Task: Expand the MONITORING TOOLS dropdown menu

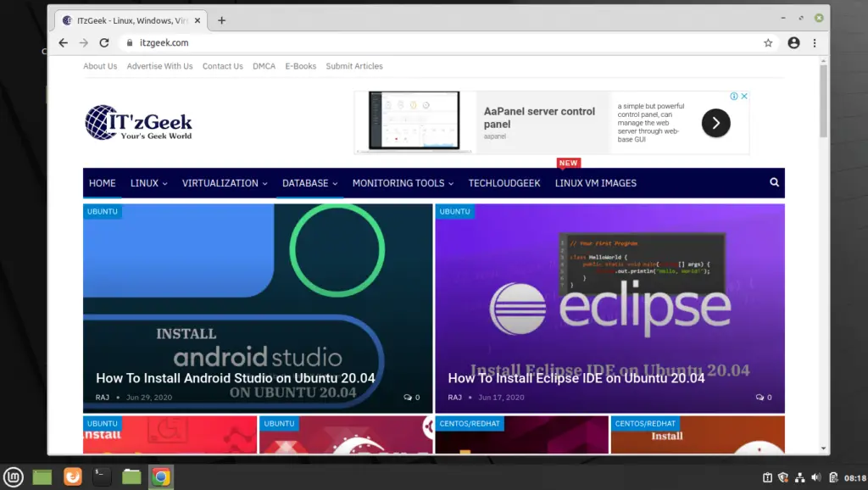Action: (403, 183)
